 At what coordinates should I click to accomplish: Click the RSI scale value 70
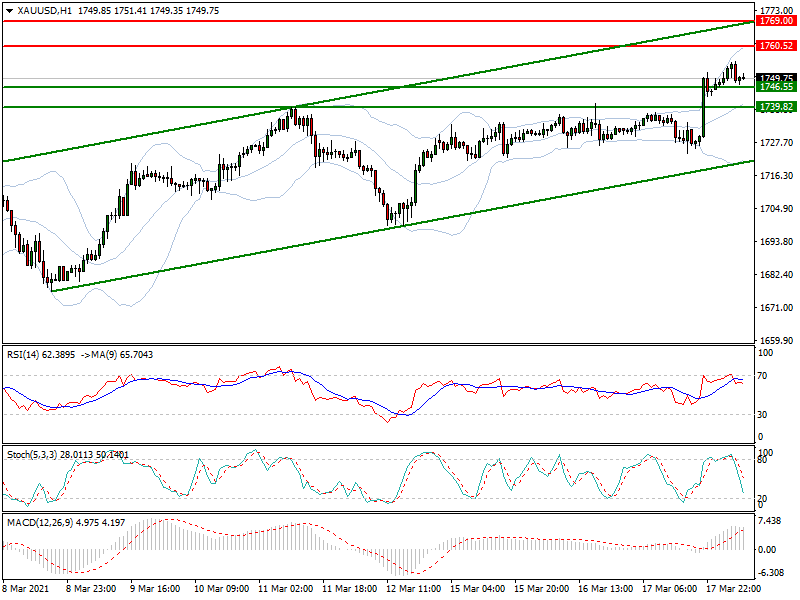coord(762,376)
